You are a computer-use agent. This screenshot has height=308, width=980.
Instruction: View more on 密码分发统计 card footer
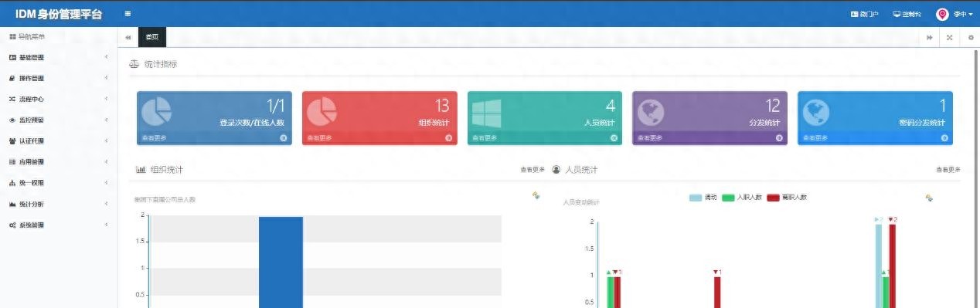tap(875, 138)
